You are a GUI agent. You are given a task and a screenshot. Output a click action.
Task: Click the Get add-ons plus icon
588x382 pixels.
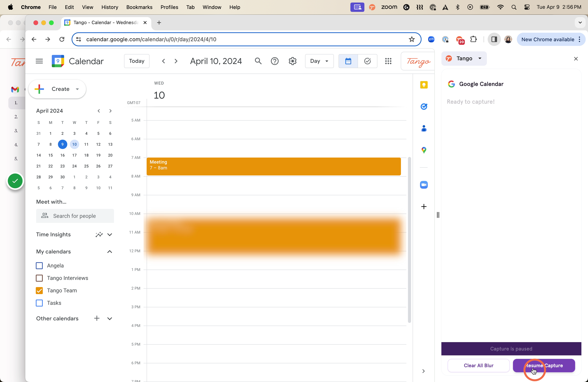point(424,206)
